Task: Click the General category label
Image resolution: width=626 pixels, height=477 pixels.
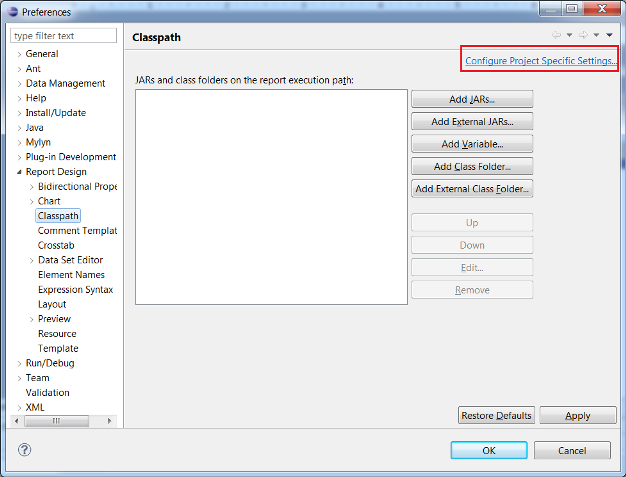Action: (42, 54)
